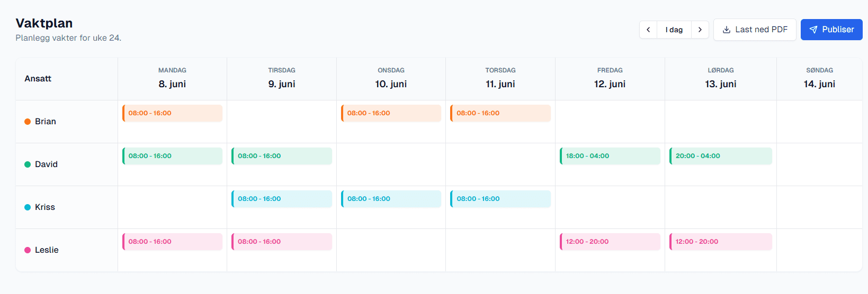Open Kriss's Wednesday 08:00 - 16:00 shift

391,199
